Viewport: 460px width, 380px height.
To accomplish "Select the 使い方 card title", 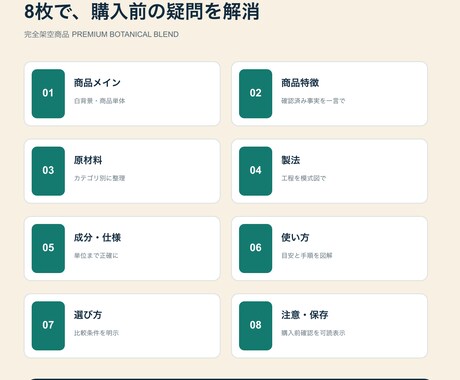I will [295, 237].
